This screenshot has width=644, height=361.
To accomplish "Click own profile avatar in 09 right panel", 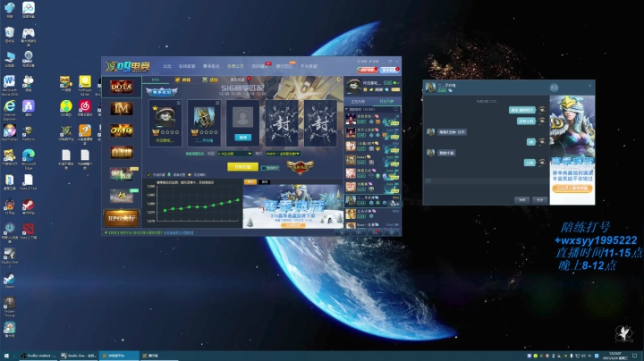I will tap(353, 86).
